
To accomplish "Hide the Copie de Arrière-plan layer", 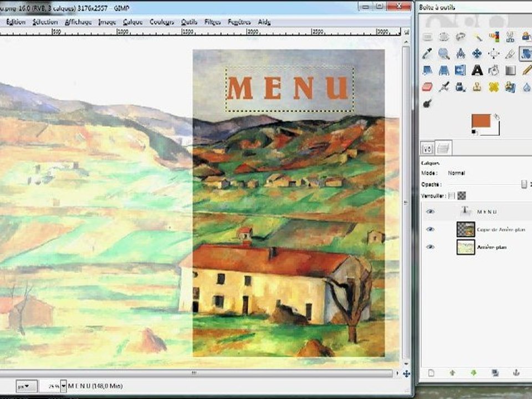I will pyautogui.click(x=430, y=229).
